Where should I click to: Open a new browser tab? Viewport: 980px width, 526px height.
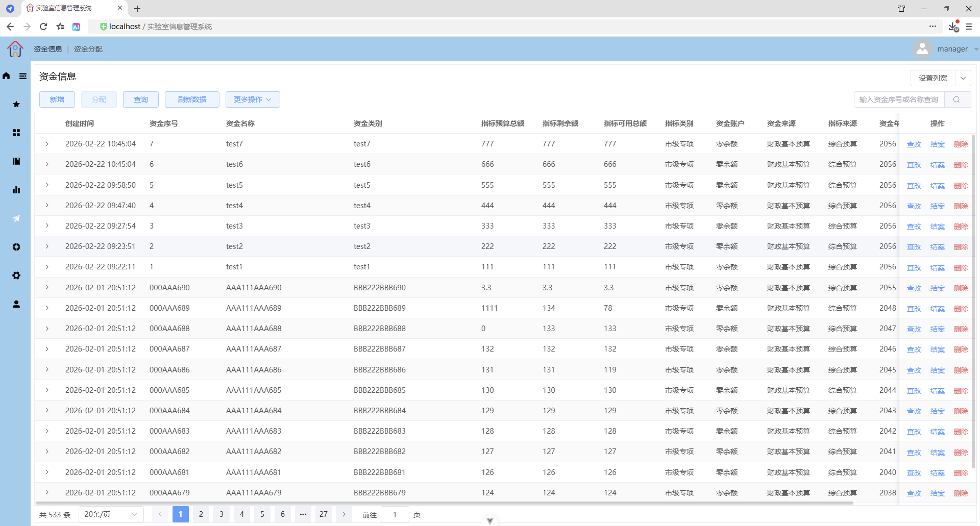tap(137, 9)
